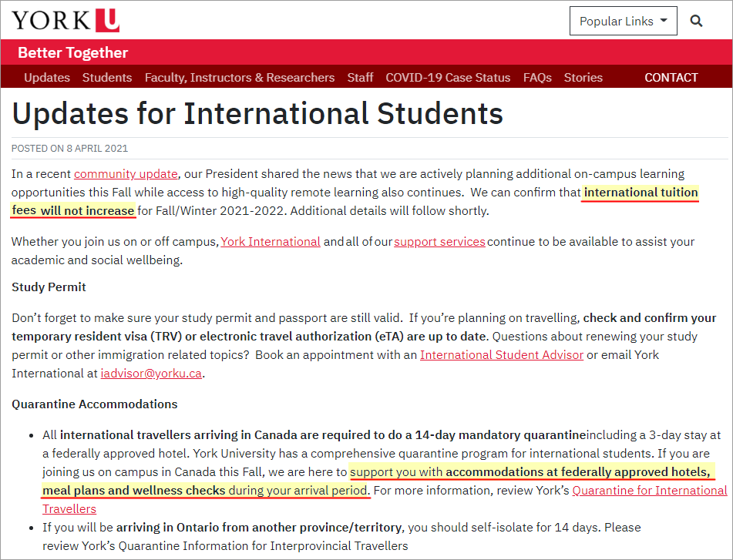Screen dimensions: 733x560
Task: Click highlighted 'meal plans and wellness checks' text
Action: (x=134, y=491)
